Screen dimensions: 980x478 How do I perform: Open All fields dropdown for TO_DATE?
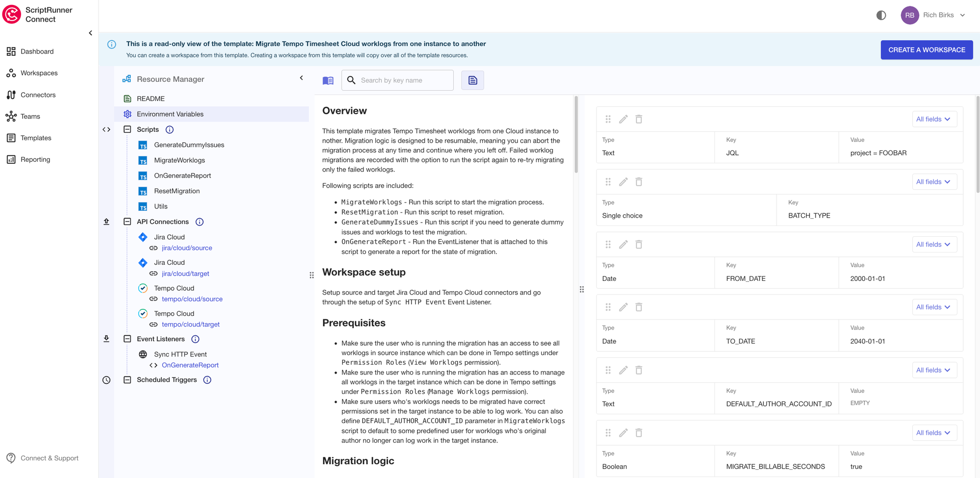click(934, 307)
